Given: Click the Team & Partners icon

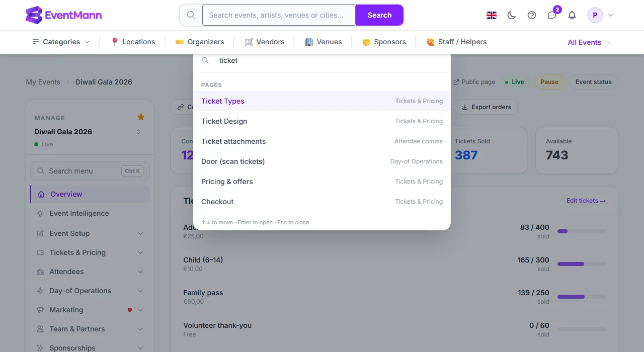Looking at the screenshot, I should click(40, 329).
